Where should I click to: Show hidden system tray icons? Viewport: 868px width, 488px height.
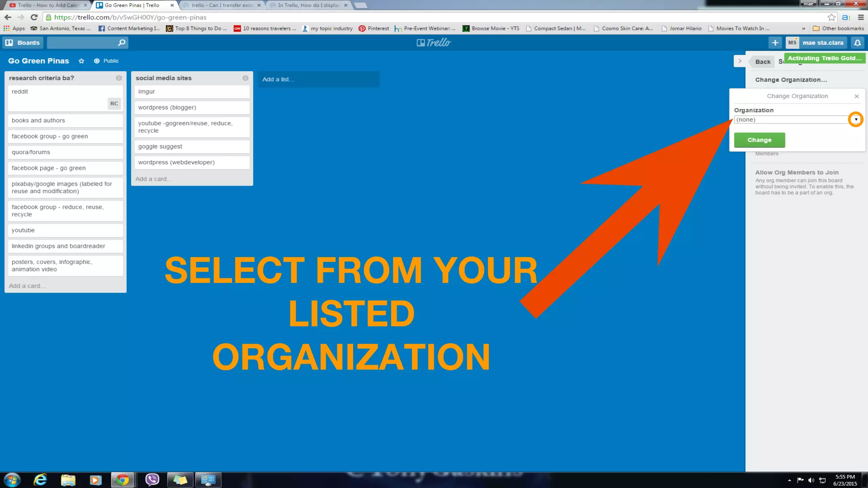789,480
